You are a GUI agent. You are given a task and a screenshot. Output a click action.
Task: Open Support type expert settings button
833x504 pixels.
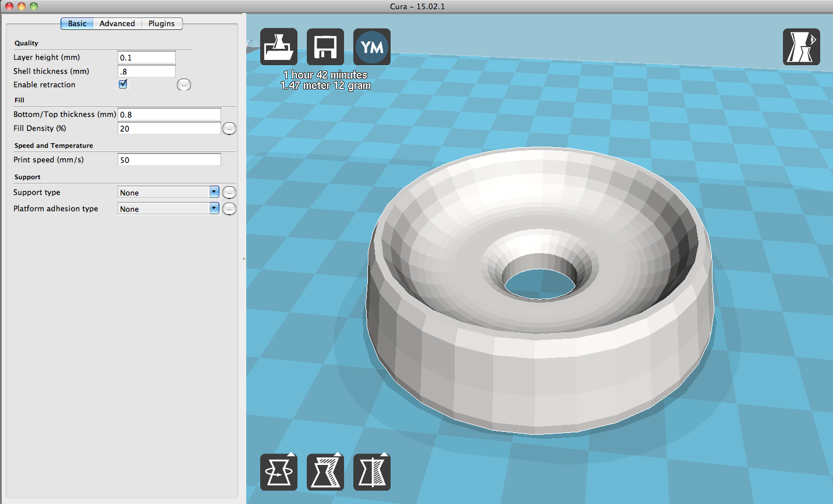(x=229, y=192)
